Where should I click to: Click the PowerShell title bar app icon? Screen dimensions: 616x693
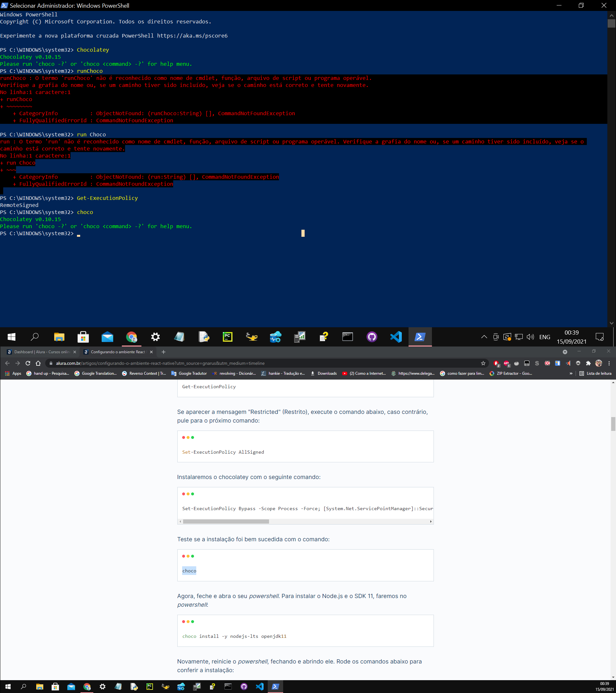[4, 5]
